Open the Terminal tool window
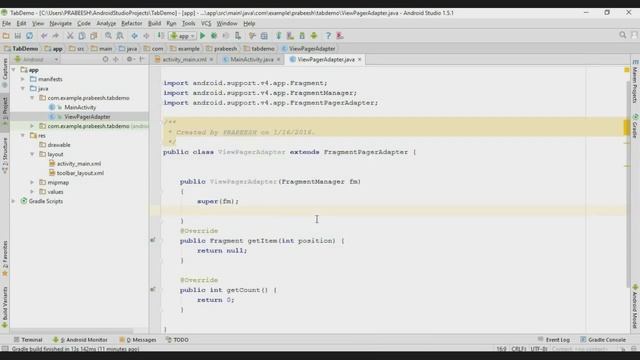 click(x=28, y=340)
